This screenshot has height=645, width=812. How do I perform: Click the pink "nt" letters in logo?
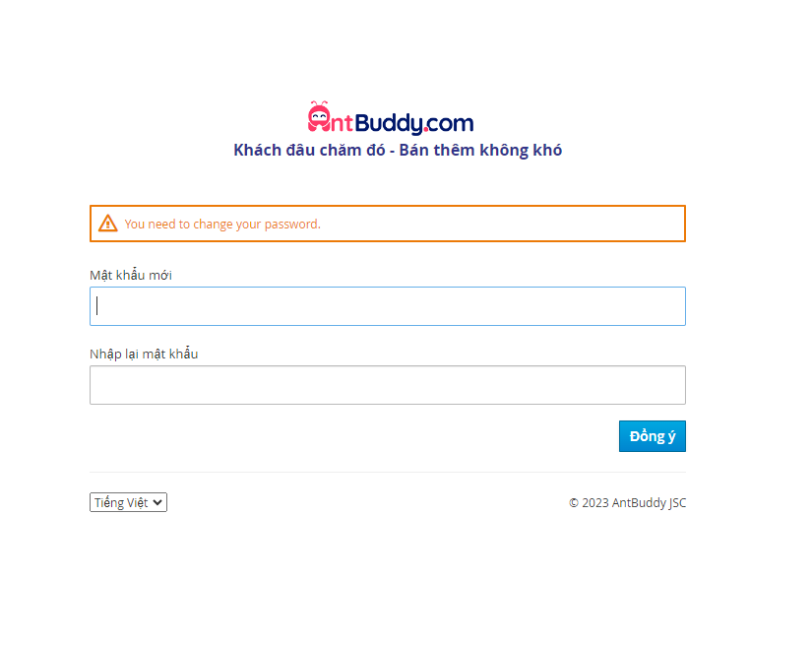[x=342, y=124]
